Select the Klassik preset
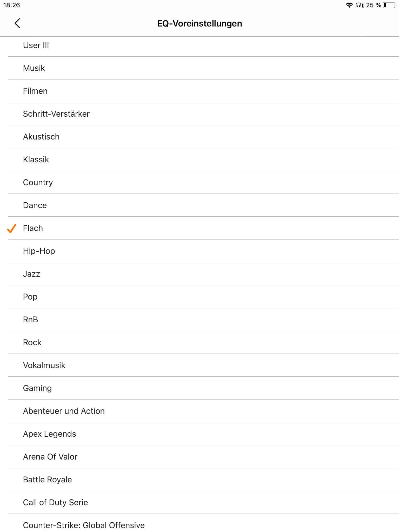The height and width of the screenshot is (532, 399). point(36,159)
